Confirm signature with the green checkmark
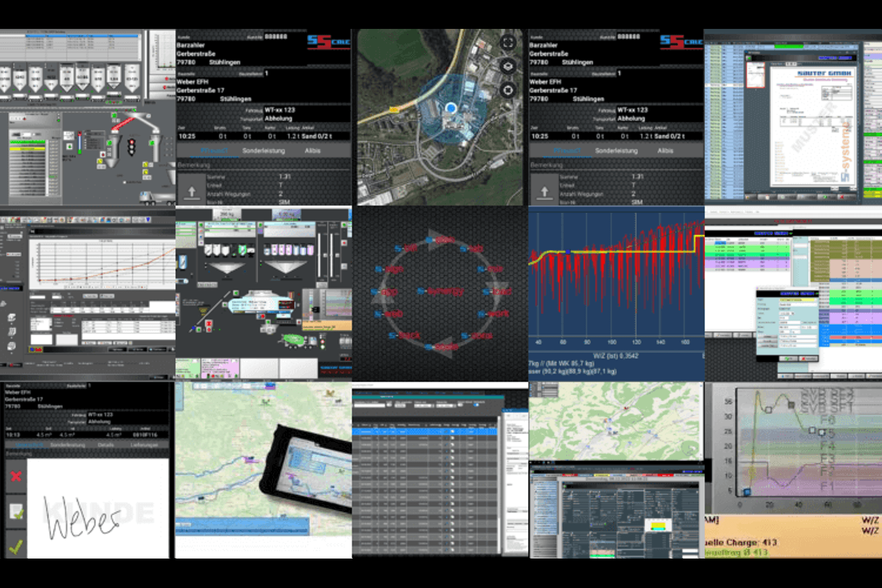Viewport: 882px width, 588px height. click(x=16, y=547)
